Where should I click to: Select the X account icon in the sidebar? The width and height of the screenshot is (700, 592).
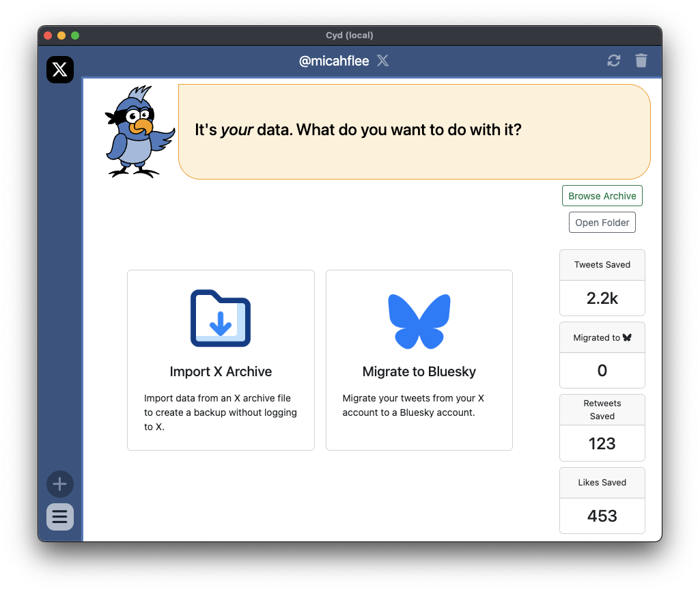tap(59, 69)
